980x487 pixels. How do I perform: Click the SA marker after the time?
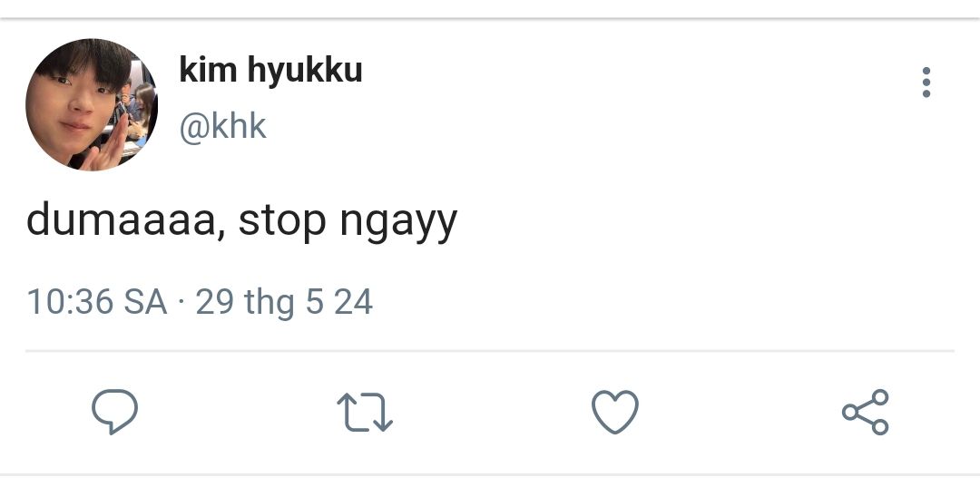click(145, 302)
